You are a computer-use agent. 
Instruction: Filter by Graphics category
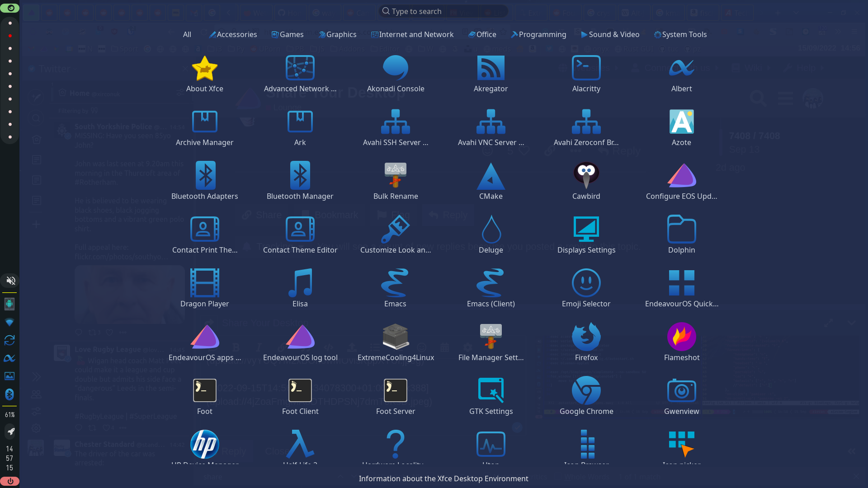coord(337,34)
